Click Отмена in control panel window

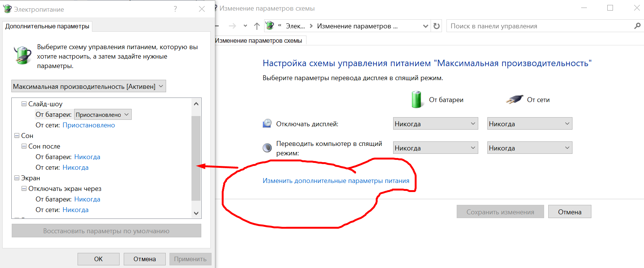pos(569,212)
